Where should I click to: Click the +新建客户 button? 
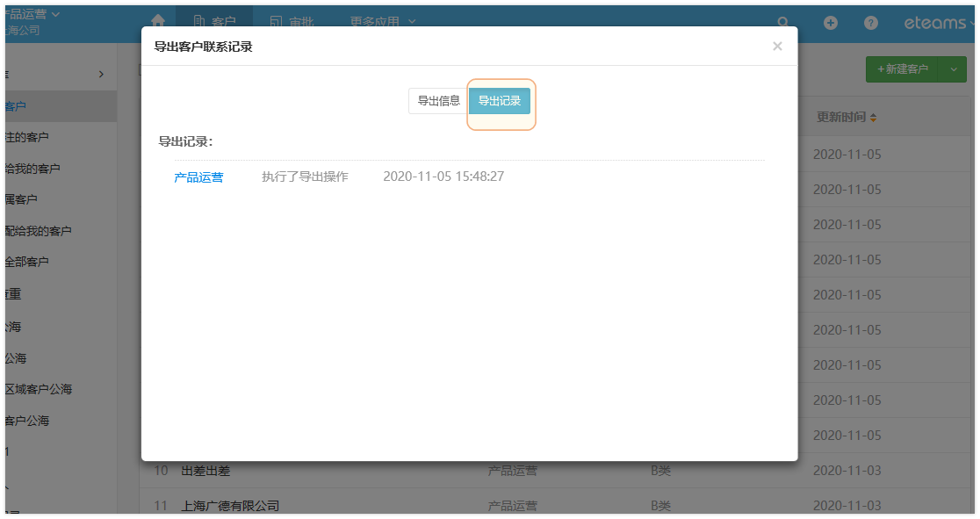point(902,69)
